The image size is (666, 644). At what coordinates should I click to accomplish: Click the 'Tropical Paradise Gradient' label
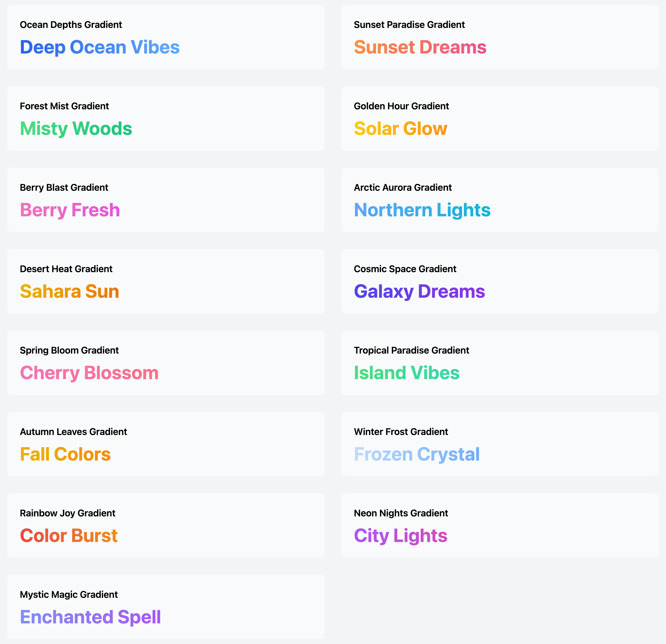[x=411, y=350]
